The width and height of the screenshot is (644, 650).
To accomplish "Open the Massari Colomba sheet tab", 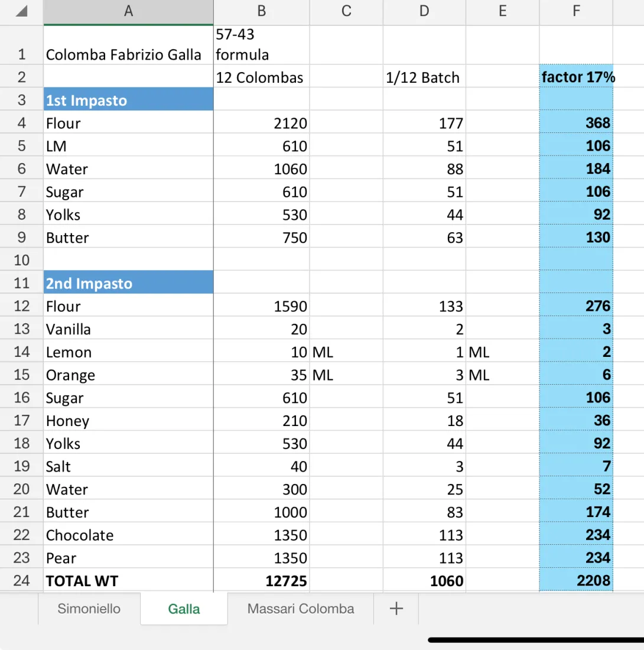I will click(301, 609).
